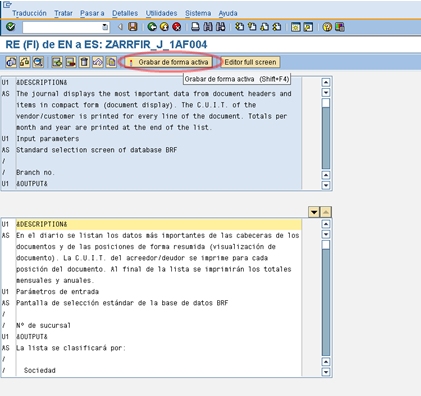Click the greyed up-arrow button between panes
421x396 pixels.
[x=326, y=212]
